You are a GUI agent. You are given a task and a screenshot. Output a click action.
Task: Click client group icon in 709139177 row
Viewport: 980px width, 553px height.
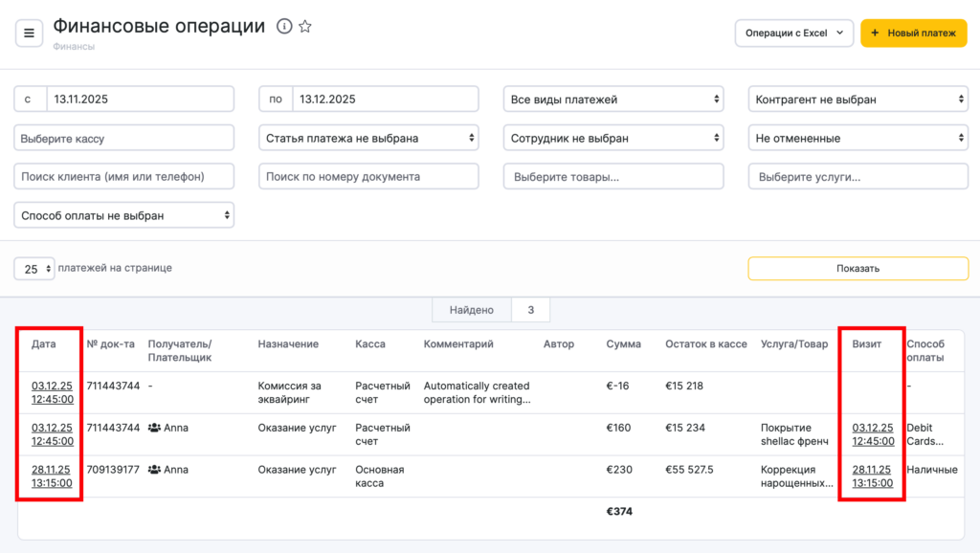coord(154,470)
